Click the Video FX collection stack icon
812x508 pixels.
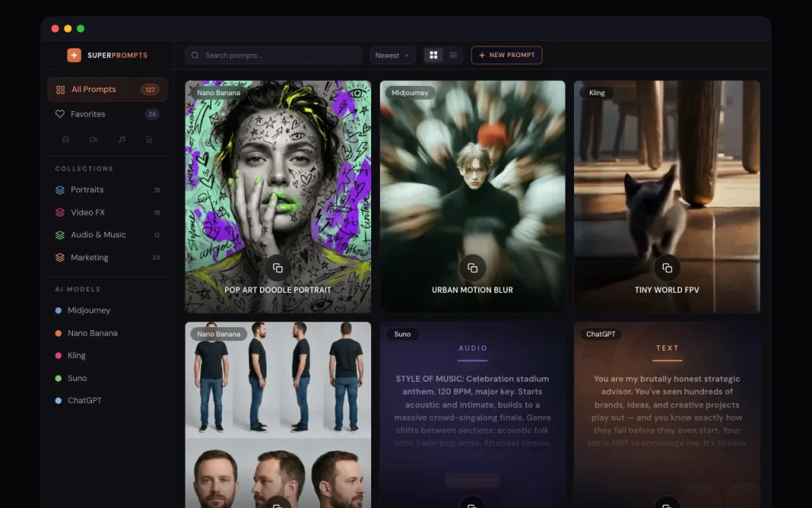(60, 213)
